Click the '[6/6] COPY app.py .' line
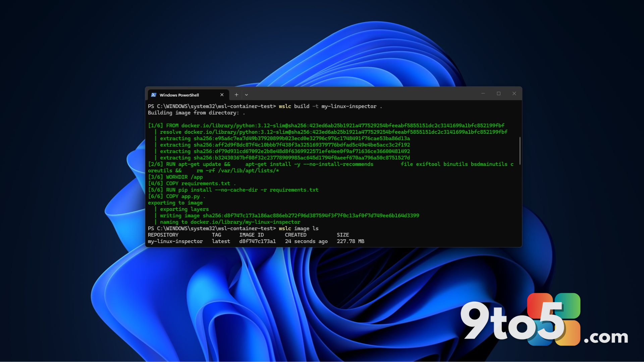Image resolution: width=644 pixels, height=362 pixels. point(177,196)
